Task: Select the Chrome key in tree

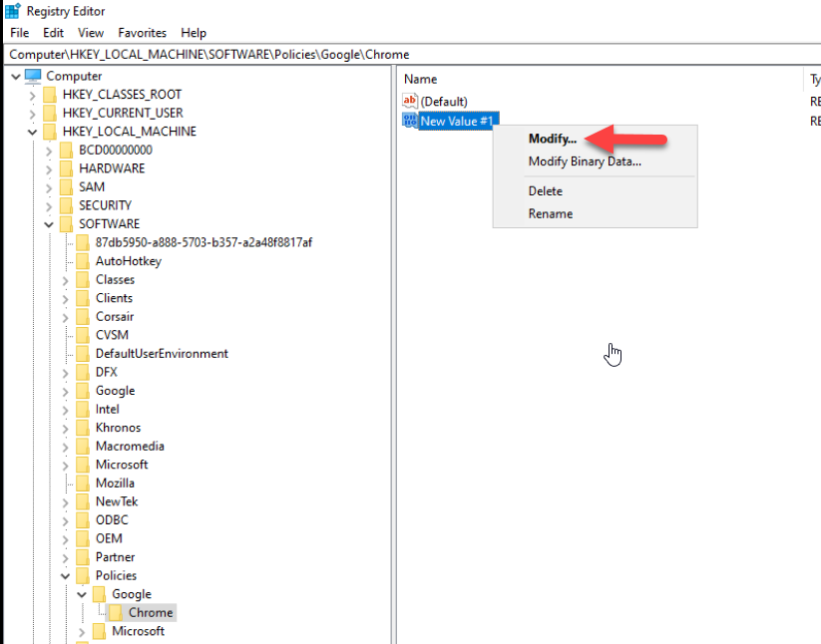Action: (151, 613)
